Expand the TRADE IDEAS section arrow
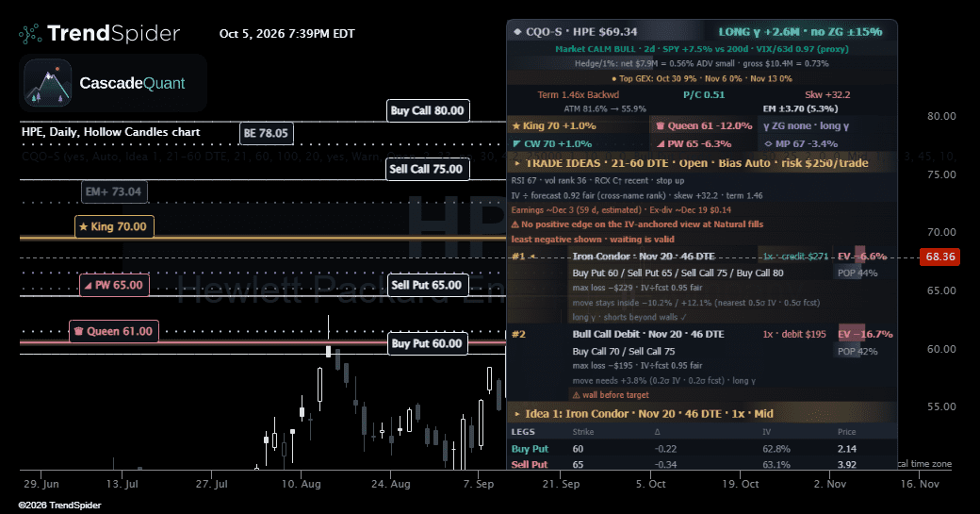Screen dimensions: 980x514 (517, 163)
